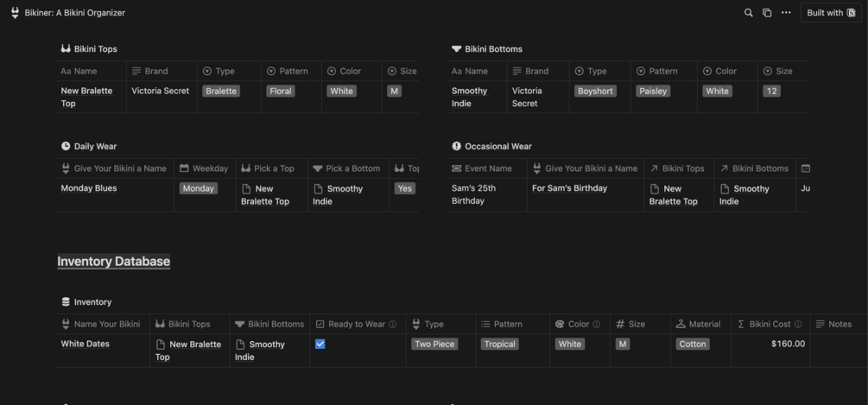Uncheck Ready to Wear for White Dates
The image size is (868, 405).
tap(320, 344)
